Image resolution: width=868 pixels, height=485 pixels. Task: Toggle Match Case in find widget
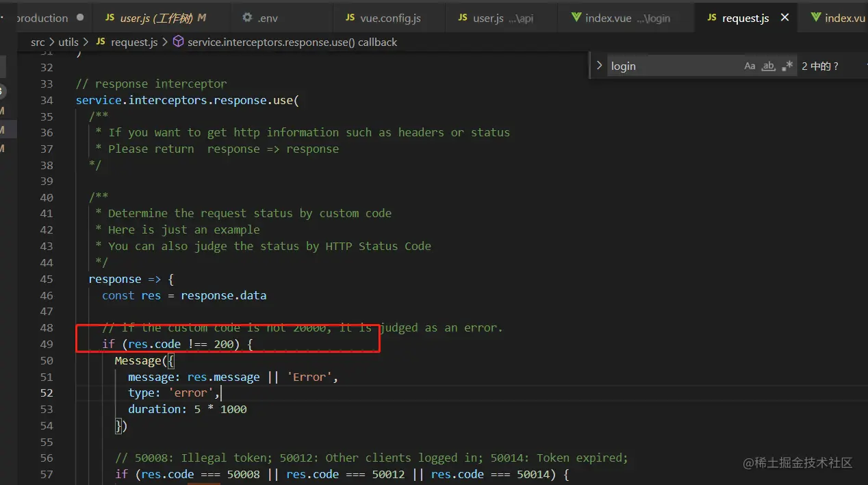[x=750, y=66]
